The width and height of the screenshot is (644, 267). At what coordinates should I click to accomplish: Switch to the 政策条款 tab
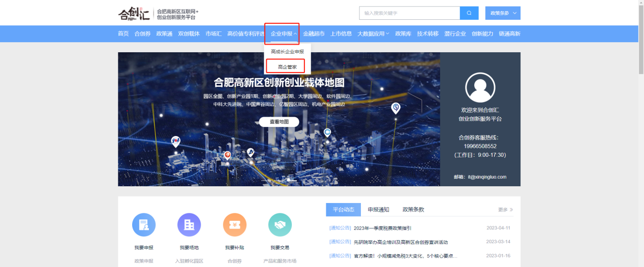413,210
